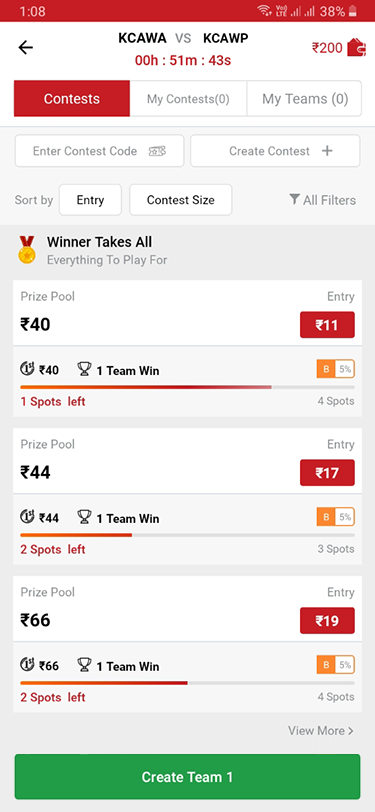Tap the B 5% bonus badge on the ₹40 contest
Screen dimensions: 375x812
336,369
